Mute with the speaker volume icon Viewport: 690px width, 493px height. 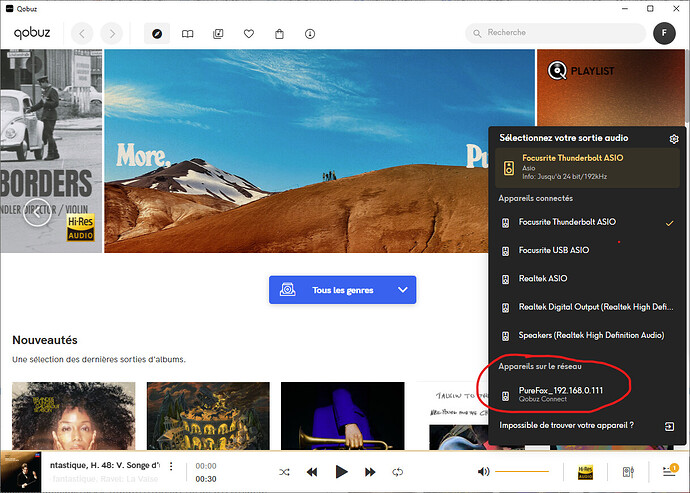483,472
